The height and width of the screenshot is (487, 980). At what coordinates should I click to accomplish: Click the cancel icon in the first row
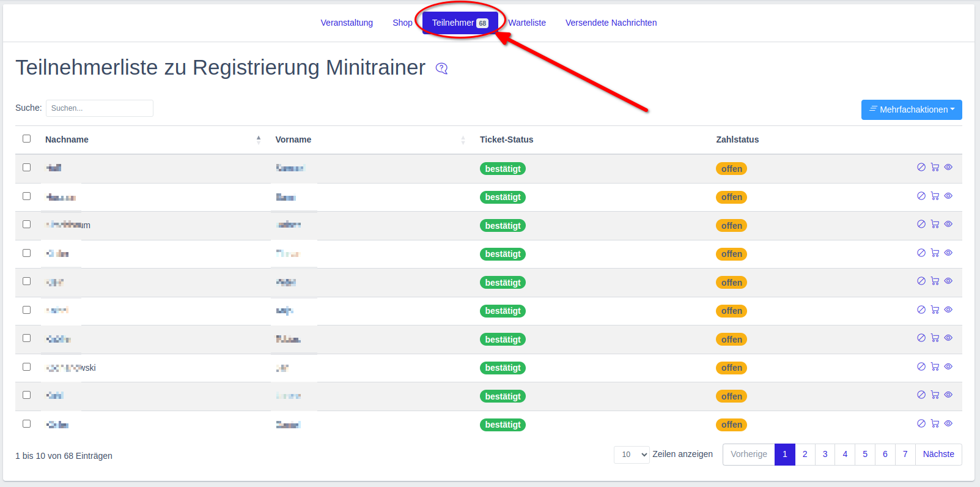(921, 167)
